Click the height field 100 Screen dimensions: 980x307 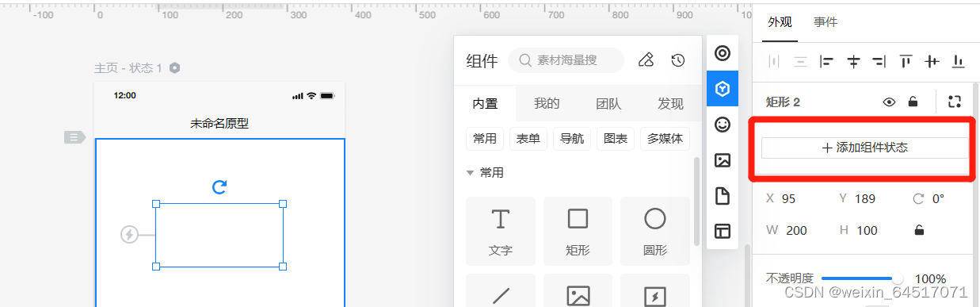[x=868, y=230]
